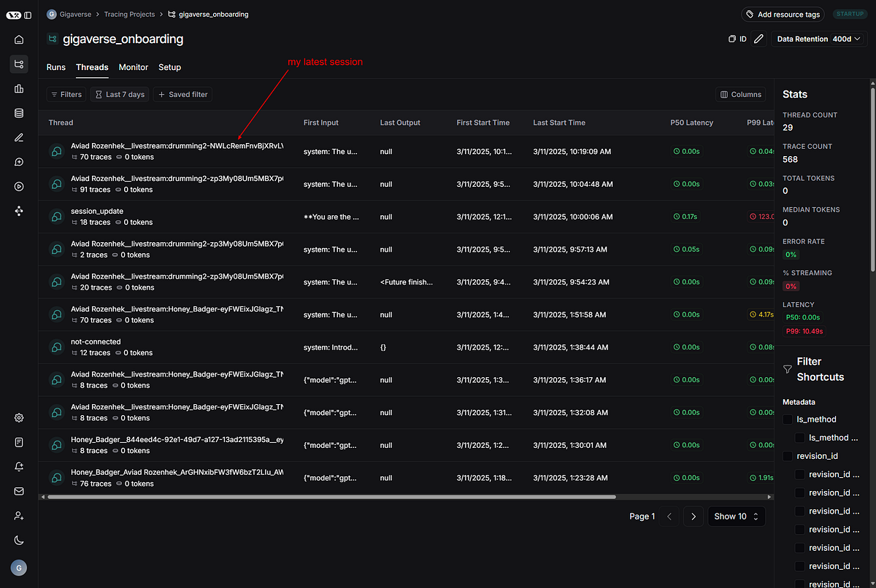The image size is (876, 588).
Task: Toggle dark mode with the moon icon
Action: (19, 541)
